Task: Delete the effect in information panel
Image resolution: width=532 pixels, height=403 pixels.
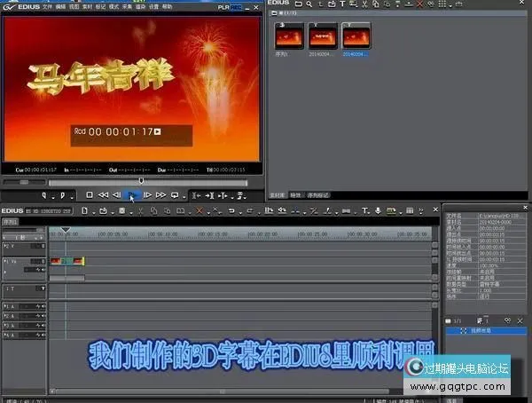Action: pyautogui.click(x=520, y=320)
